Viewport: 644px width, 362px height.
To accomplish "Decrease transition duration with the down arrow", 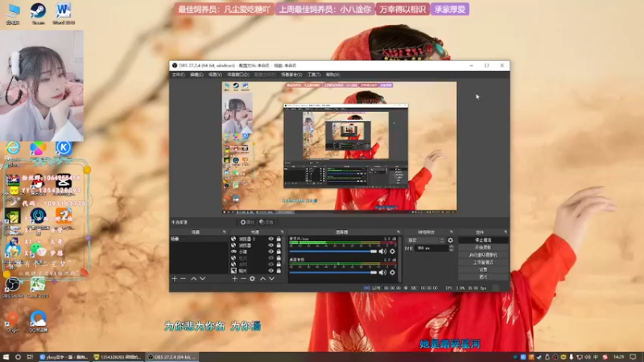I will 451,250.
